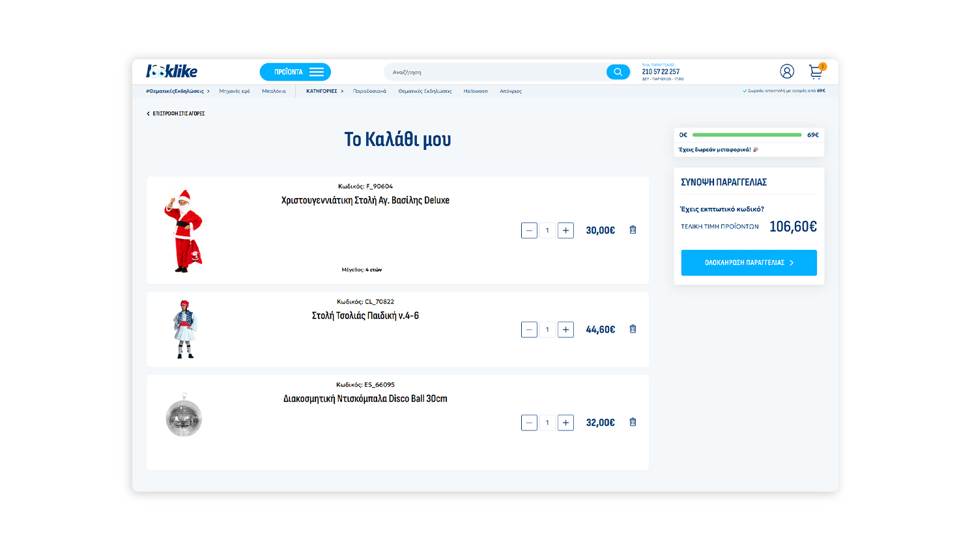
Task: Click the free shipping progress bar
Action: (x=747, y=135)
